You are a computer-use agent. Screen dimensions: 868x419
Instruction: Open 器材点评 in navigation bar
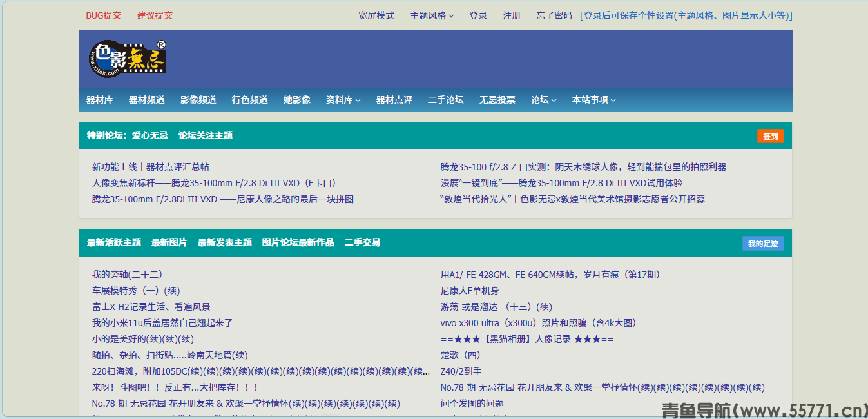point(394,100)
